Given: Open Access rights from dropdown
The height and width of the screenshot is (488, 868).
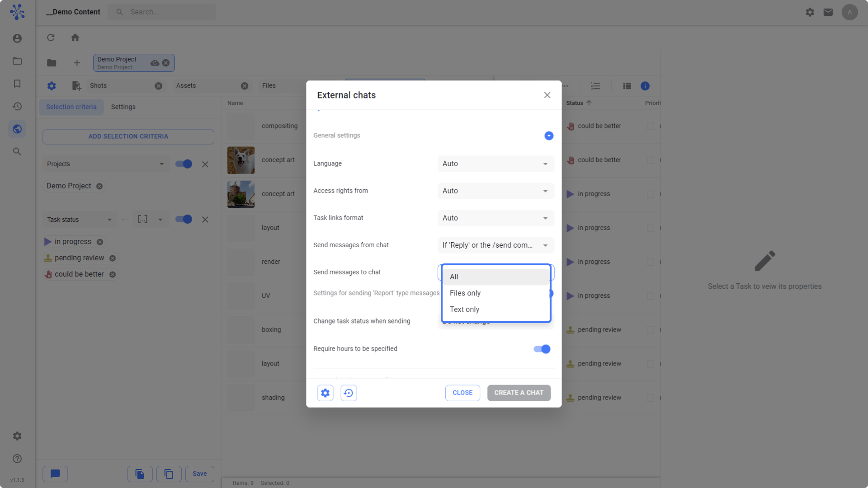Looking at the screenshot, I should click(495, 191).
